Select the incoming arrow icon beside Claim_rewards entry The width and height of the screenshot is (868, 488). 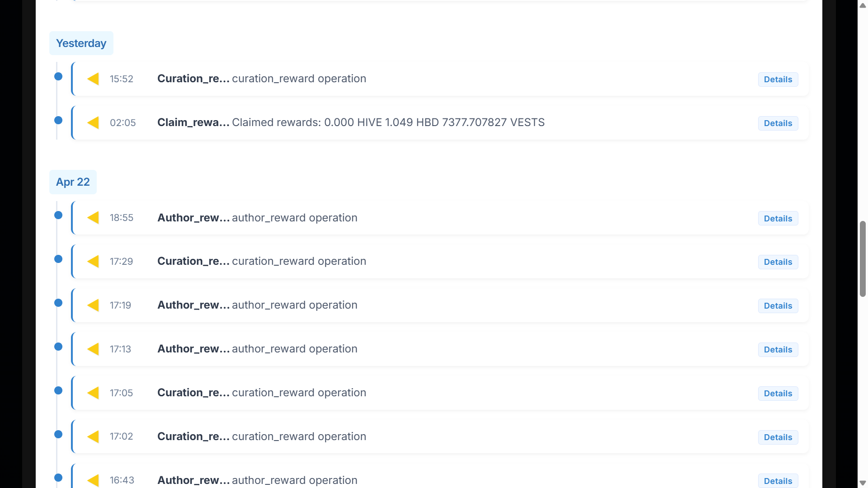[x=93, y=122]
